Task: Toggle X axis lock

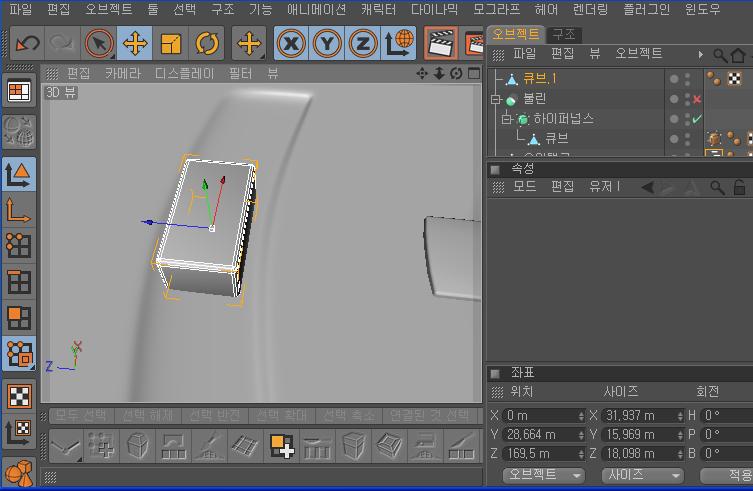Action: (291, 44)
